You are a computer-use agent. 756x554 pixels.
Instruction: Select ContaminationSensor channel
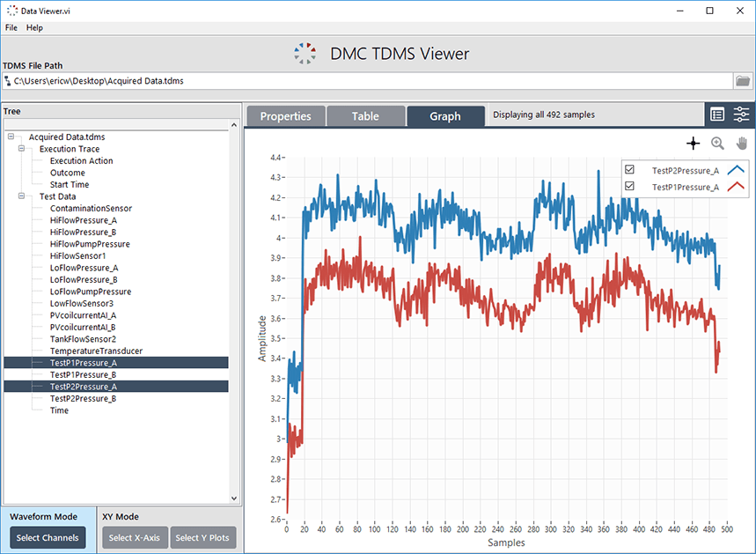pos(92,208)
